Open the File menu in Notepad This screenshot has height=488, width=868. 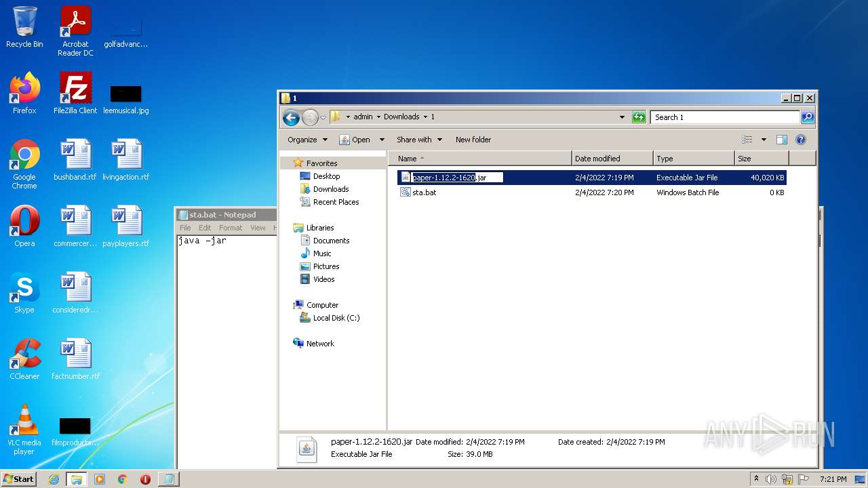(185, 228)
